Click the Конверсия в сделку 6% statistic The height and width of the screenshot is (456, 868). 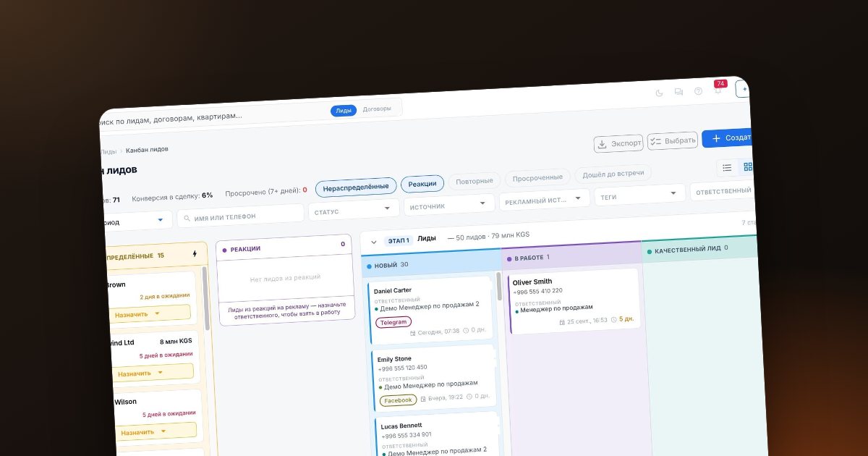(172, 196)
